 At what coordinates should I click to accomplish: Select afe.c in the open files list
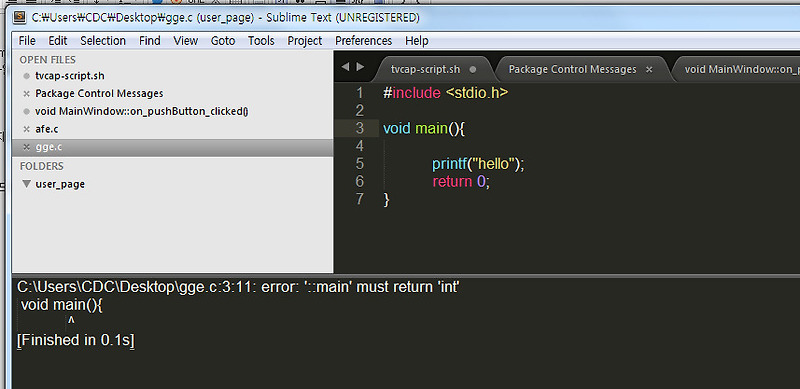46,129
